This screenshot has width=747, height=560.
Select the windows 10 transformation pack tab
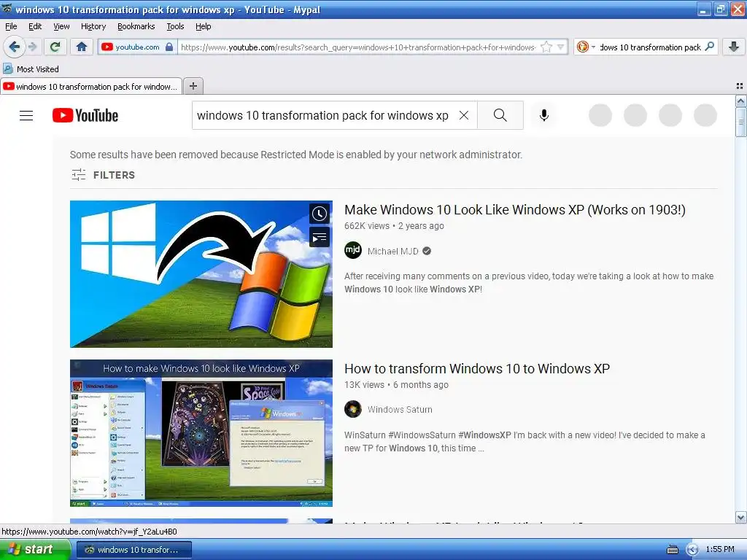pos(91,86)
